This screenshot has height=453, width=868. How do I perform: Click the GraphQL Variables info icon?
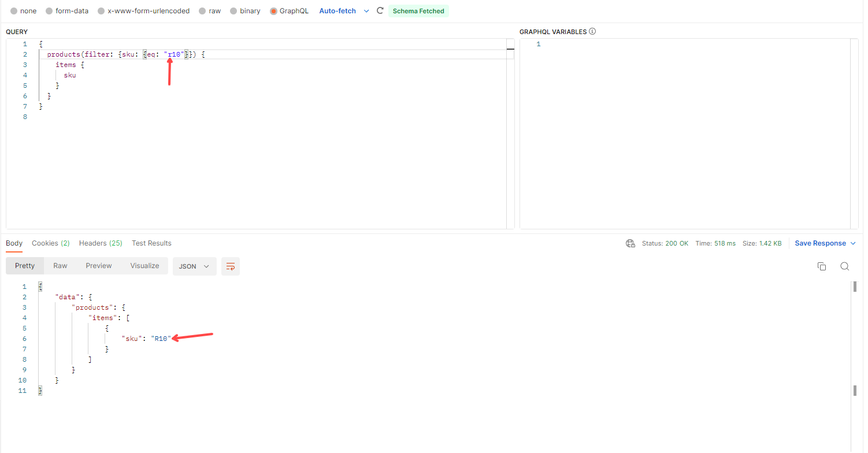click(x=592, y=32)
